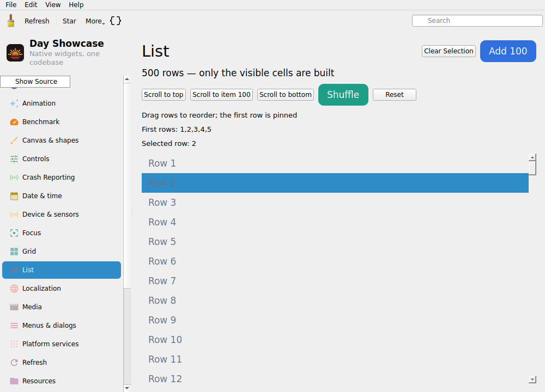Select Row 1 in the list
545x392 pixels.
[335, 163]
